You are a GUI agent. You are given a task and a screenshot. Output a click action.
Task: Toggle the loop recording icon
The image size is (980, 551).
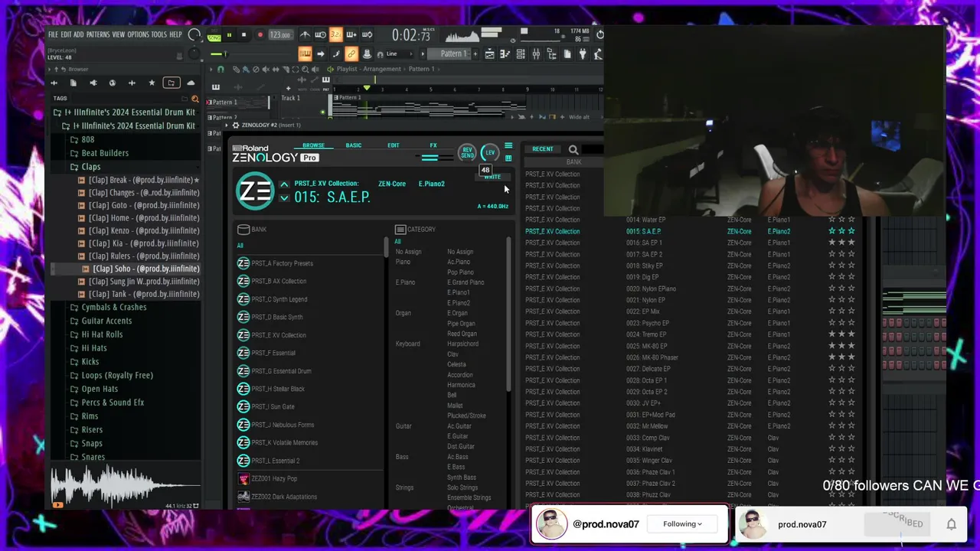click(x=367, y=34)
